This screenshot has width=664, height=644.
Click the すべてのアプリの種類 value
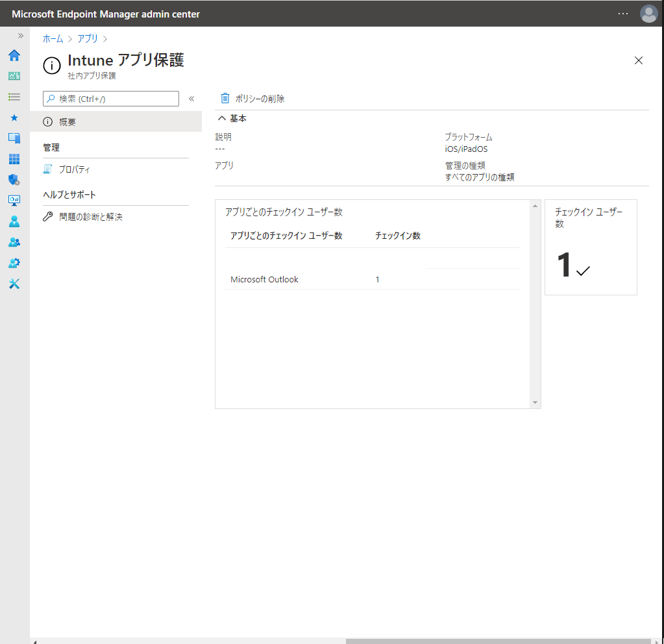point(480,177)
